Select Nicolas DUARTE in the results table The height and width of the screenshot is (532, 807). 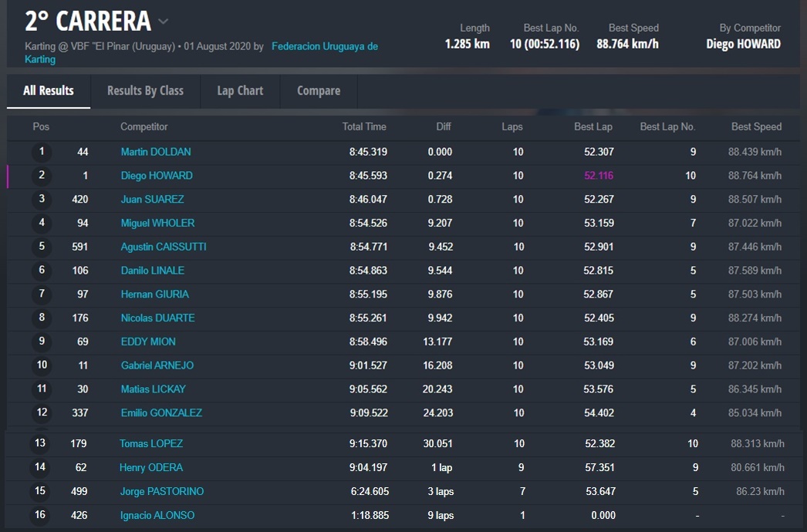click(157, 318)
